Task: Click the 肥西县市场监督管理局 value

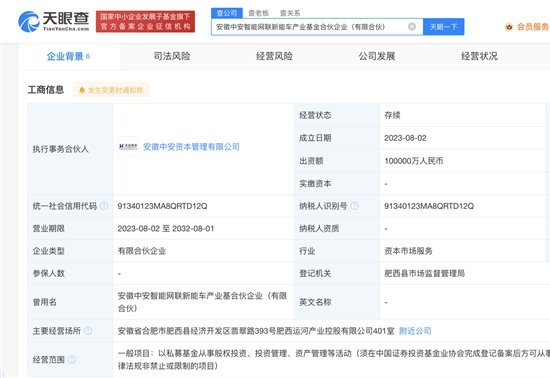Action: [x=424, y=273]
